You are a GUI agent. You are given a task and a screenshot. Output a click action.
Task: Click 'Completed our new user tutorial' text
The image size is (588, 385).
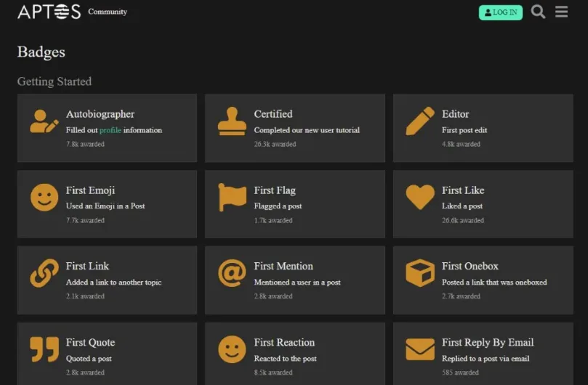click(x=307, y=130)
